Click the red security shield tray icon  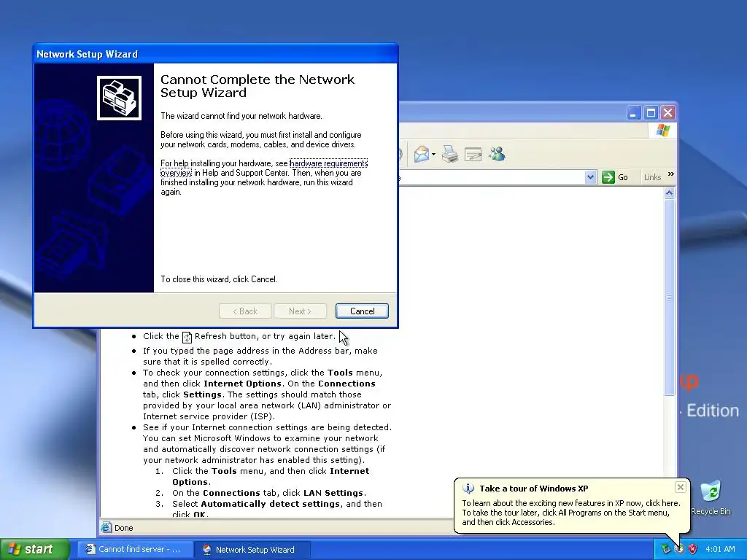[693, 549]
